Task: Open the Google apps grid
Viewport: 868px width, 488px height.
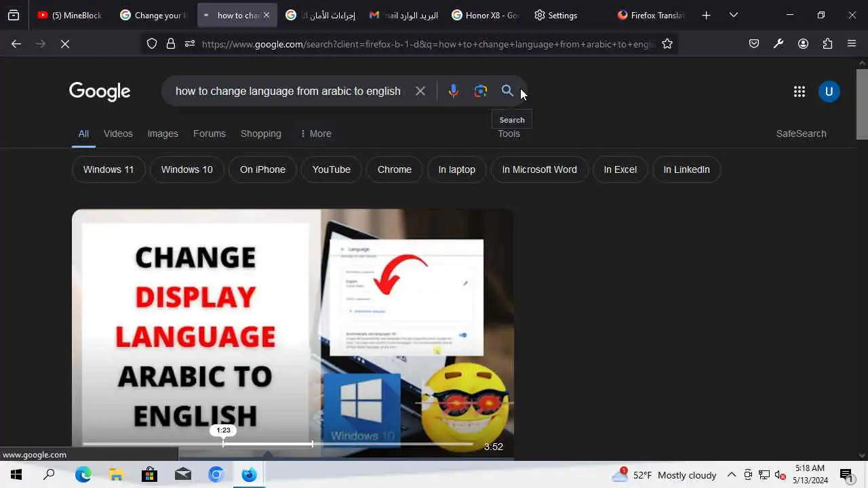Action: (x=799, y=91)
